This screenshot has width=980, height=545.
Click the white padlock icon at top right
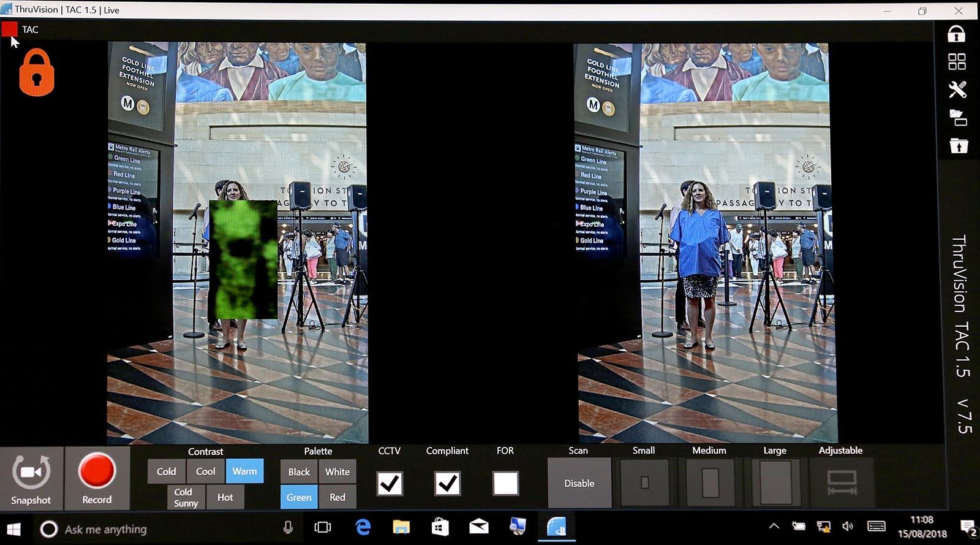tap(956, 34)
